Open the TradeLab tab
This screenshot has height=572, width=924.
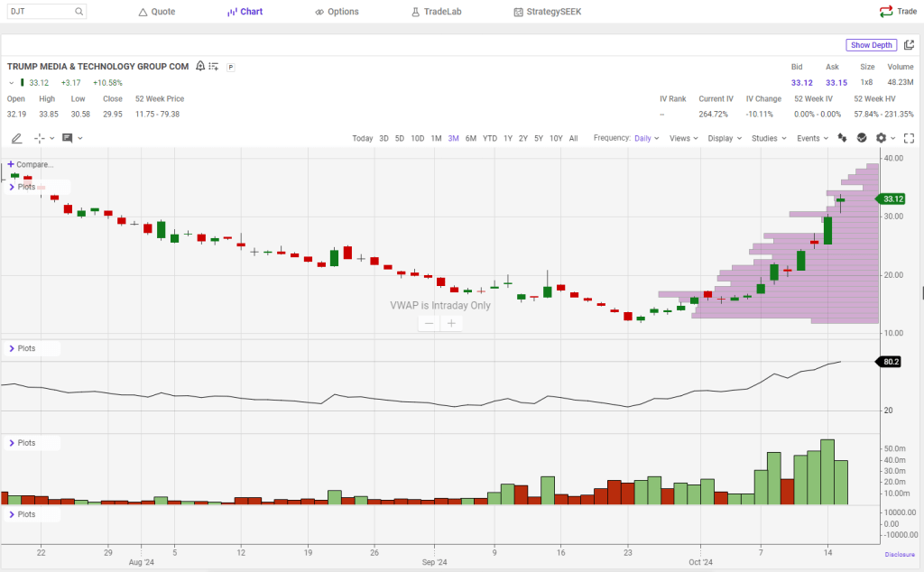[x=436, y=12]
